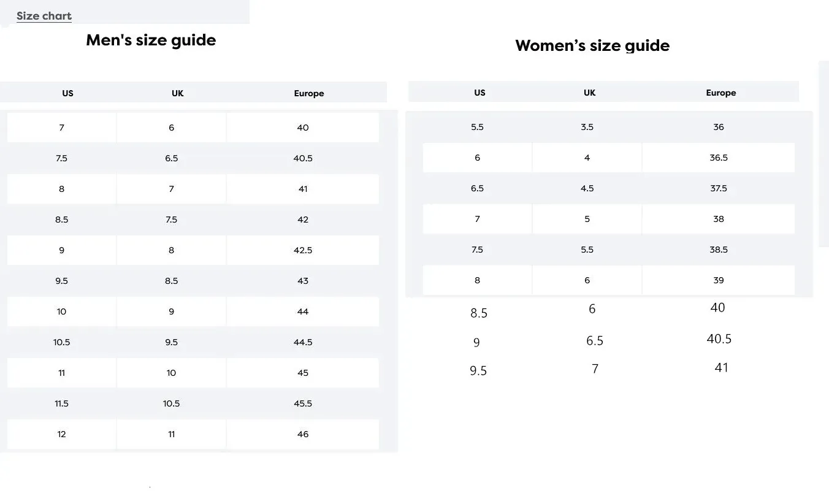Click women's Europe size 36.5 cell

[x=719, y=158]
